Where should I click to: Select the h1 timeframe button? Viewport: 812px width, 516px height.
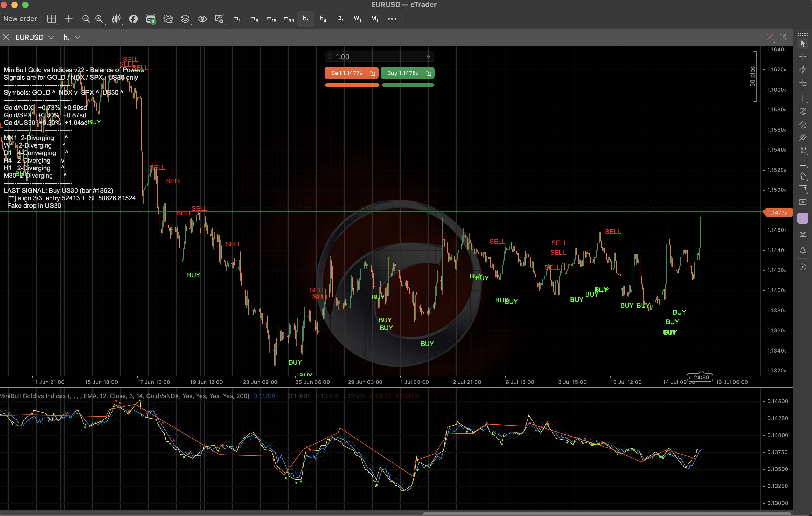306,19
